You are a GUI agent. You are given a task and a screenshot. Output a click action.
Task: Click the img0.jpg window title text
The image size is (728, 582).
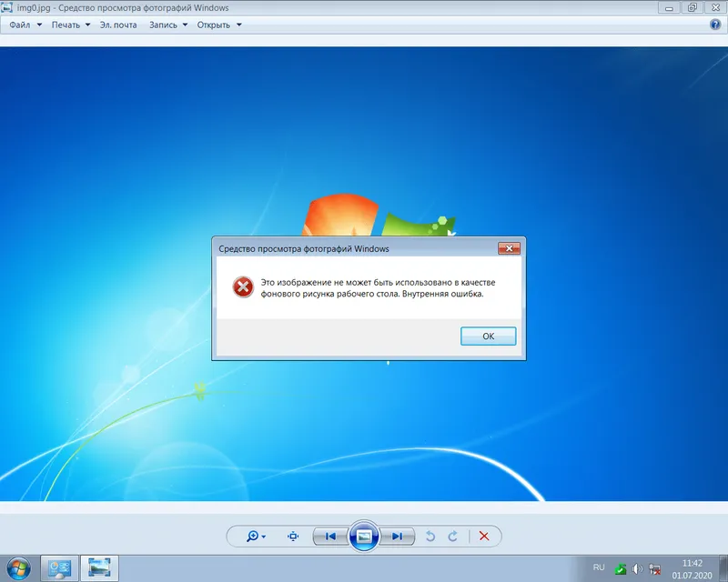(x=123, y=8)
